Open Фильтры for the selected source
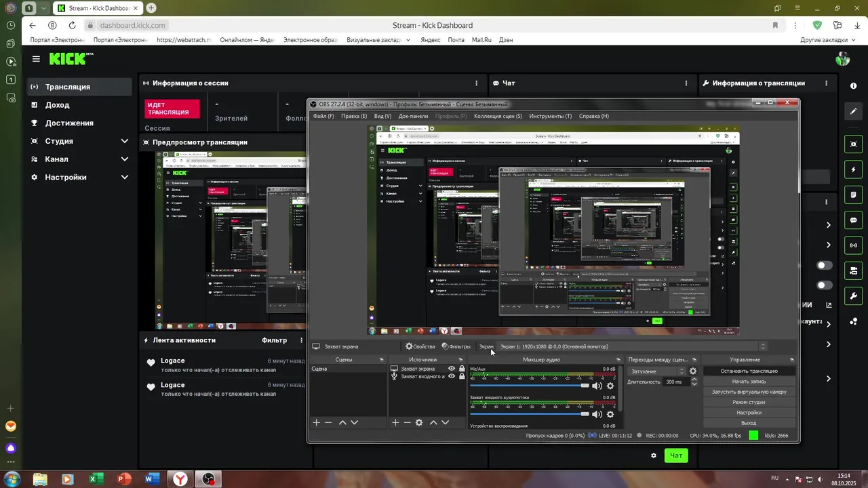868x488 pixels. [456, 346]
